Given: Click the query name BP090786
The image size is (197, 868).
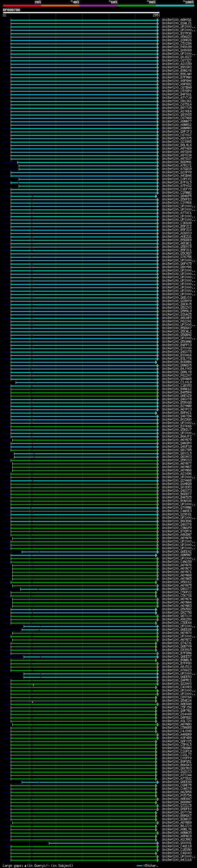Looking at the screenshot, I should tap(11, 10).
